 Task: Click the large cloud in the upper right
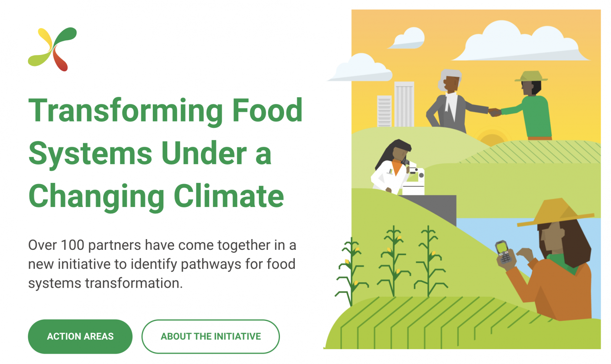click(519, 43)
